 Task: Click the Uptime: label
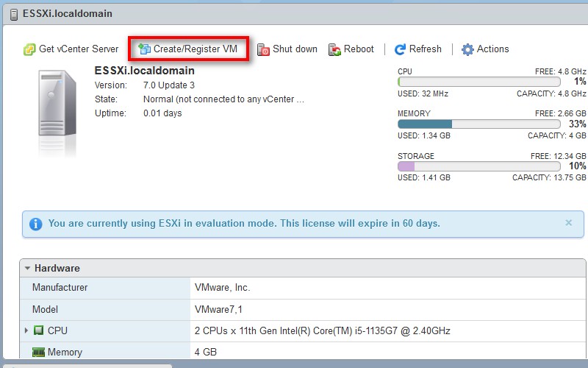tap(110, 113)
